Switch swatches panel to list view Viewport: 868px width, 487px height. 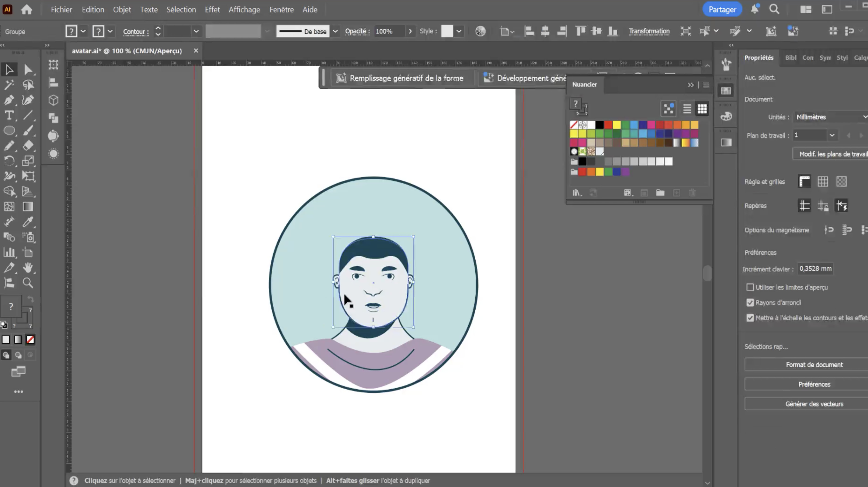click(x=687, y=109)
